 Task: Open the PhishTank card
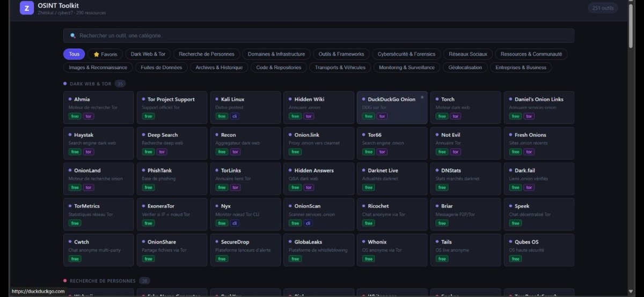(x=172, y=179)
